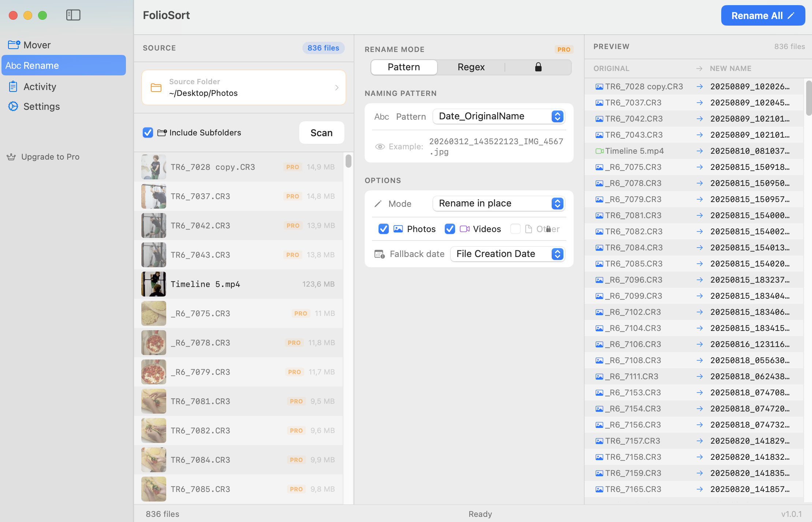Select TR6_7085.CR3 in the source list

coord(239,489)
